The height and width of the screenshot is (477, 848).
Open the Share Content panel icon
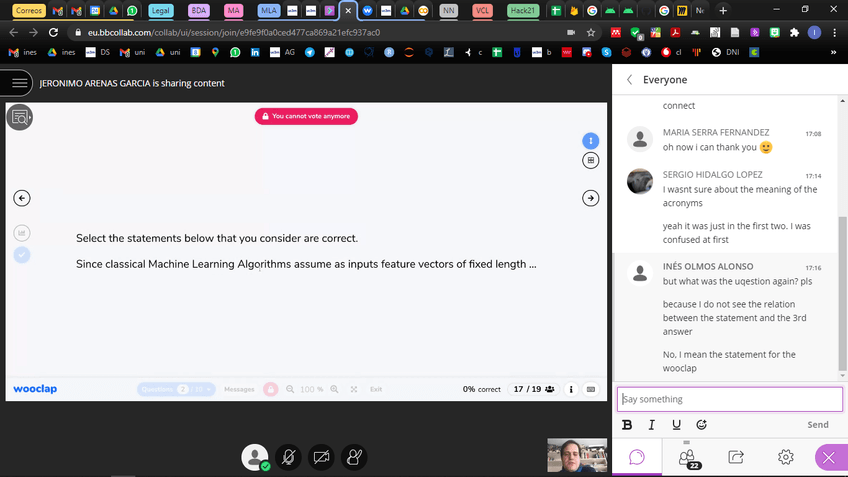(736, 457)
